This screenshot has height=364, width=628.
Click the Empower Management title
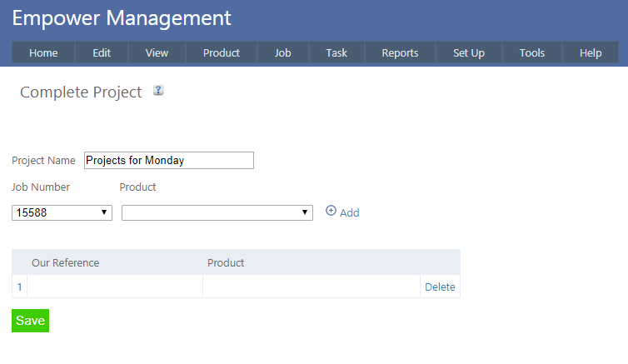click(122, 17)
